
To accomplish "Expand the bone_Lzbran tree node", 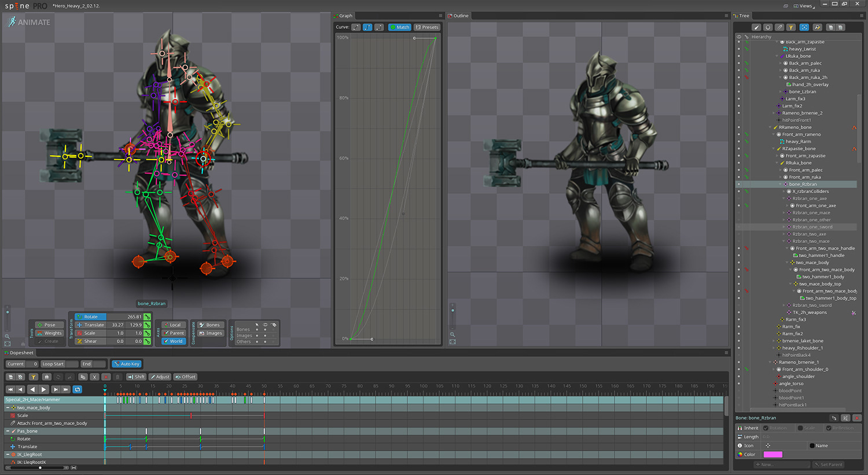I will pos(780,91).
